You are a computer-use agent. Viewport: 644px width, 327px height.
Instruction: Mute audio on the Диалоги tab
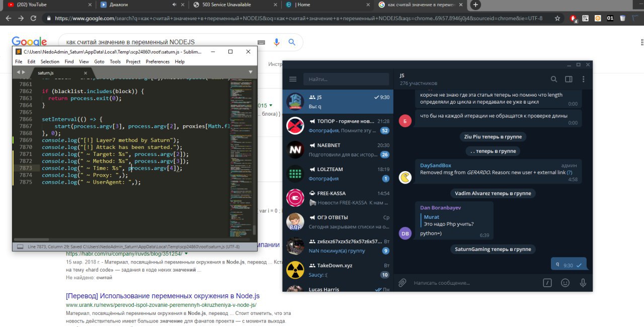pos(174,5)
